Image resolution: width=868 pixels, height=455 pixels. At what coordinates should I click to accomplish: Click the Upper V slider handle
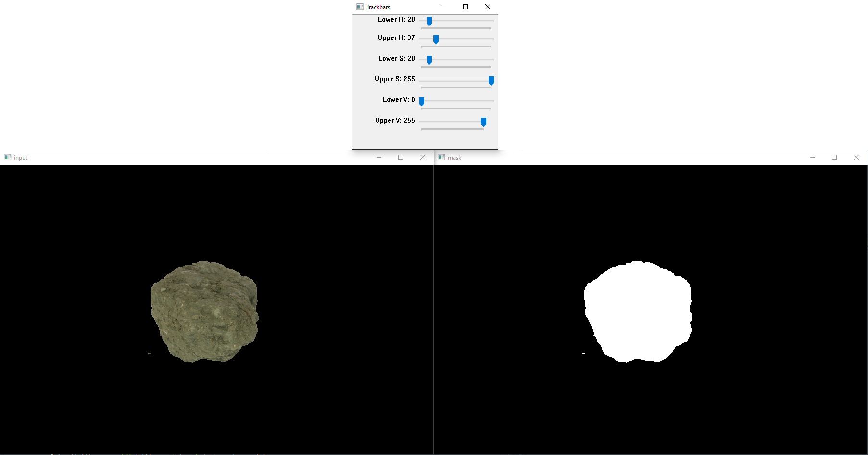[483, 122]
